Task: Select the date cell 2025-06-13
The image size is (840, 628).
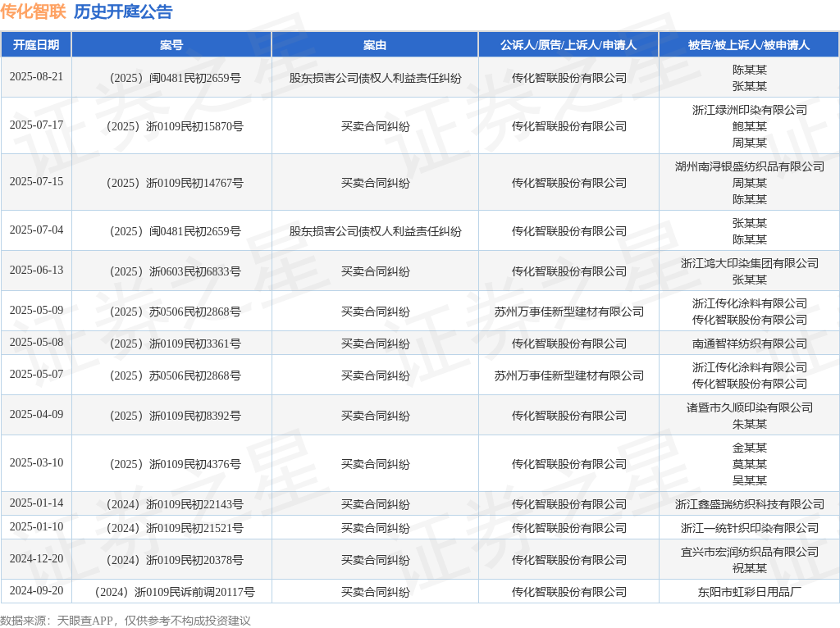Action: [36, 270]
